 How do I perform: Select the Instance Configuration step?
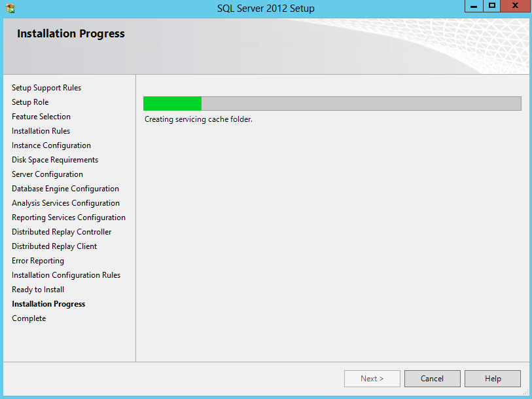click(x=51, y=145)
